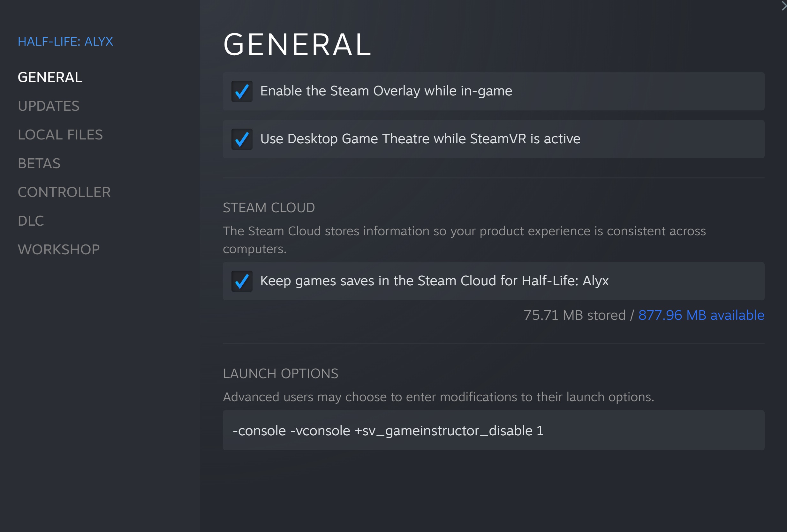787x532 pixels.
Task: Open the Updates section in the sidebar
Action: coord(49,106)
